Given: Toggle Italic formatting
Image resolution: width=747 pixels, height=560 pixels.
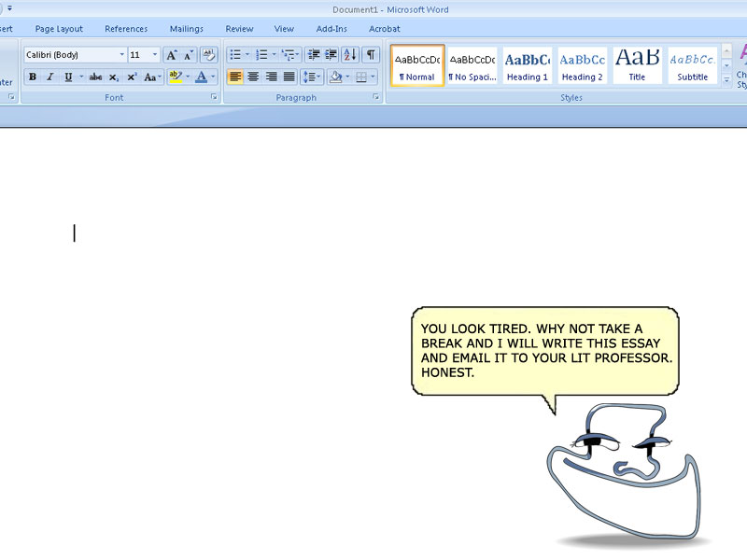Looking at the screenshot, I should coord(50,77).
